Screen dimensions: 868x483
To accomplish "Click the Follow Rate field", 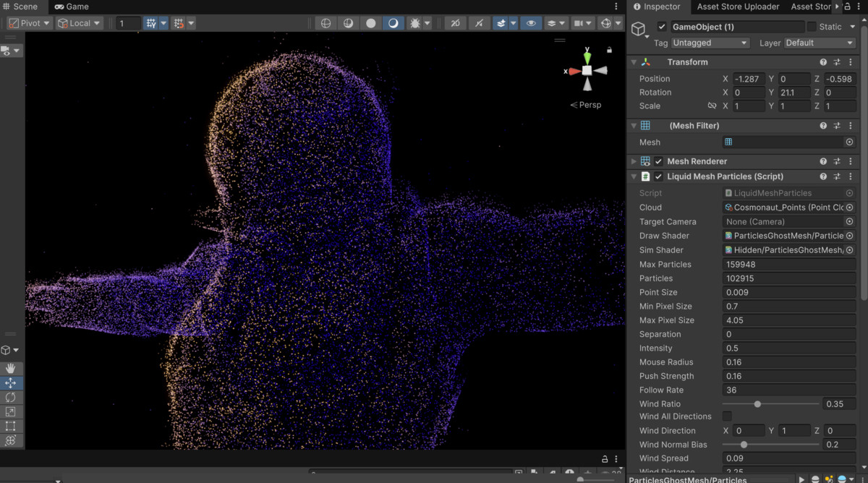I will [x=789, y=390].
